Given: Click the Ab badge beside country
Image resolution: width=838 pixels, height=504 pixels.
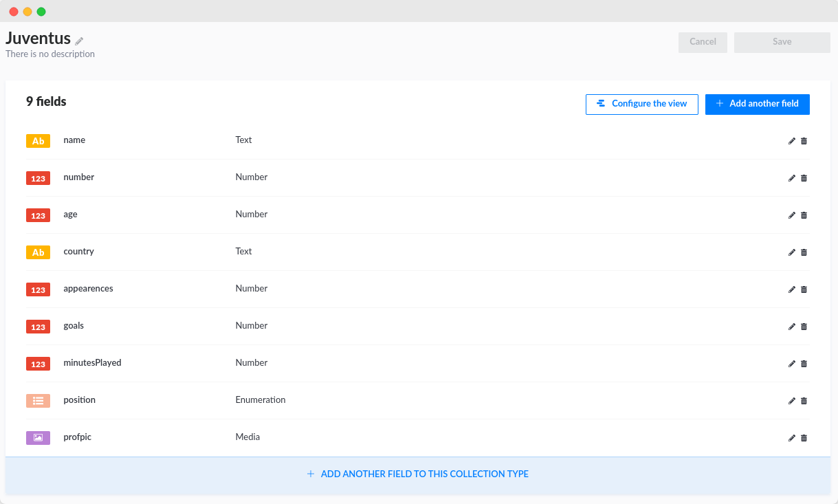Looking at the screenshot, I should [38, 252].
